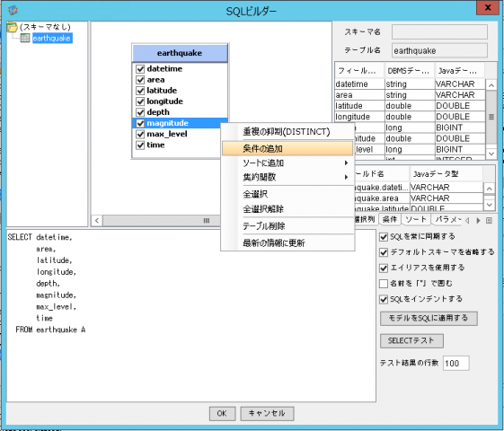
Task: Click the SELECTテスト button
Action: (411, 340)
